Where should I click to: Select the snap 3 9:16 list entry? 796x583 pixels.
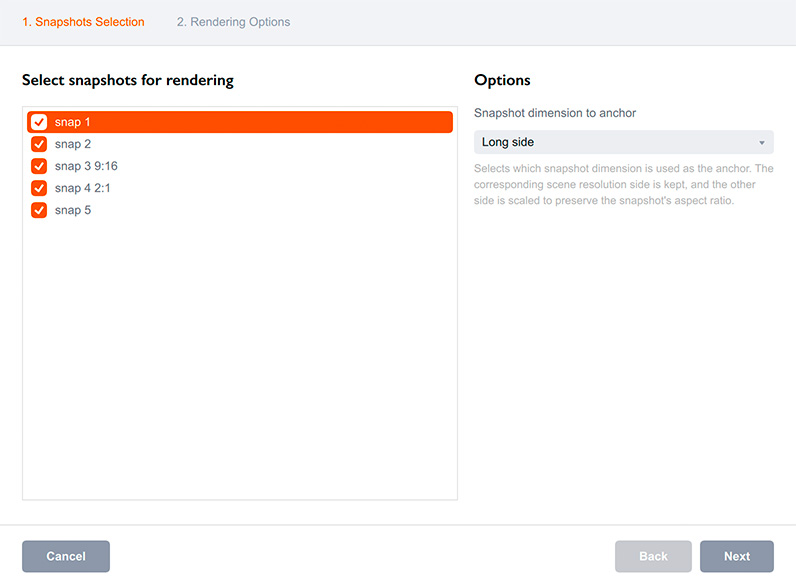pyautogui.click(x=86, y=166)
